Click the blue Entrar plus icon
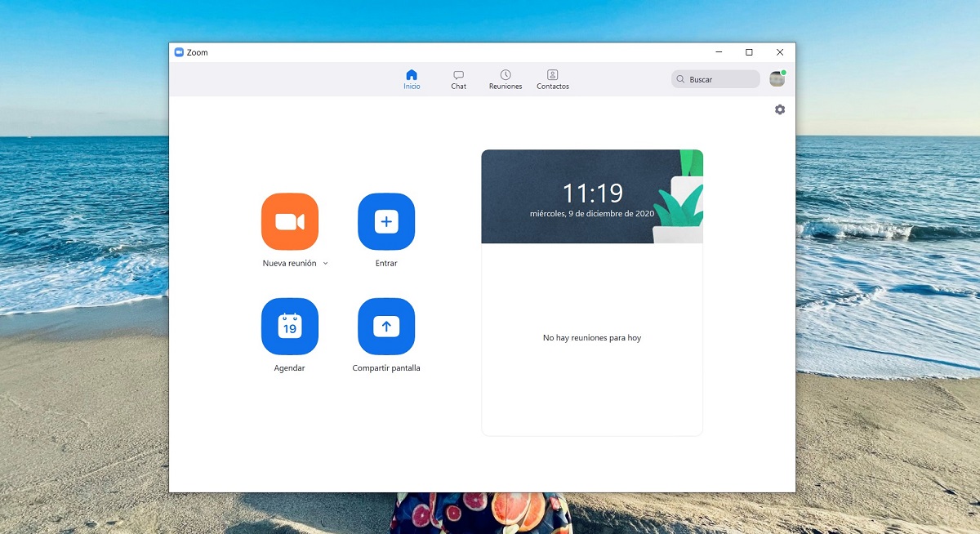The width and height of the screenshot is (980, 534). pos(386,221)
